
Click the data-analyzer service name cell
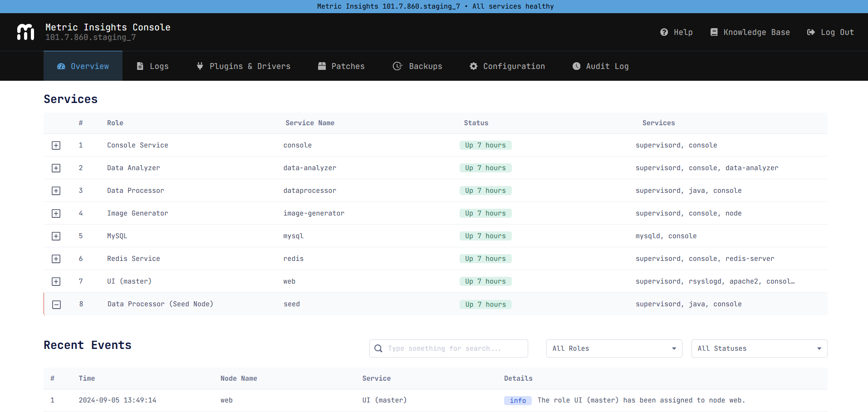coord(310,168)
